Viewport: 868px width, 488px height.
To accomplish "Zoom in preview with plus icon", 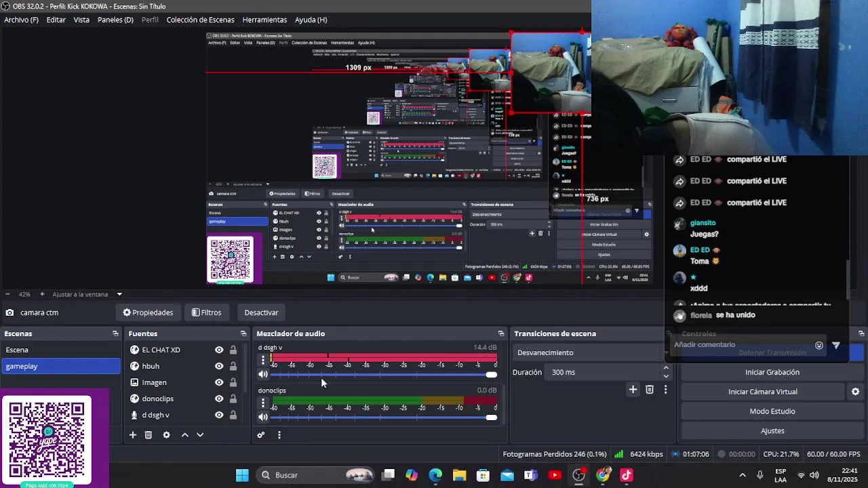I will pyautogui.click(x=42, y=294).
